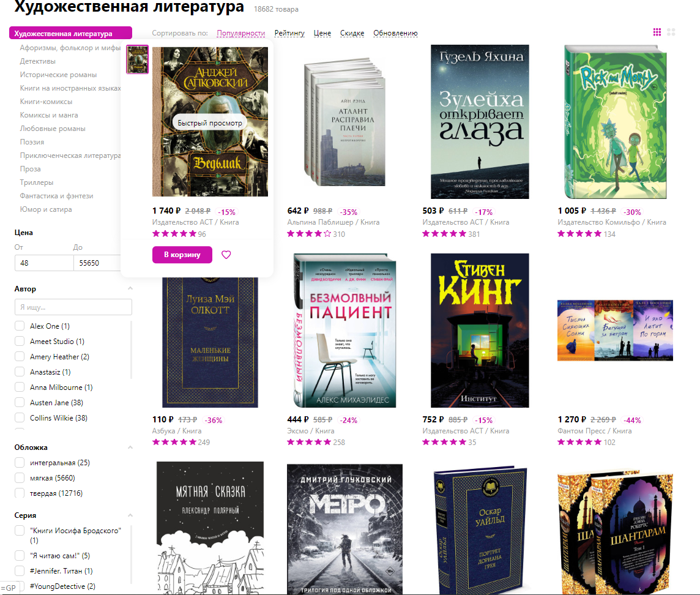Open star rating of Стивен Кинг Институт
Image resolution: width=700 pixels, height=595 pixels.
coord(444,442)
